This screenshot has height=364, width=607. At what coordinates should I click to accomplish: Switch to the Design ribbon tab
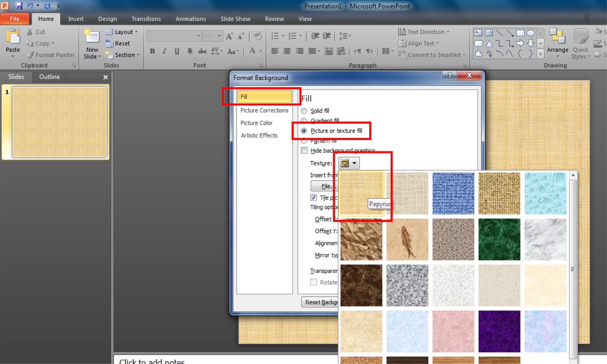[108, 19]
